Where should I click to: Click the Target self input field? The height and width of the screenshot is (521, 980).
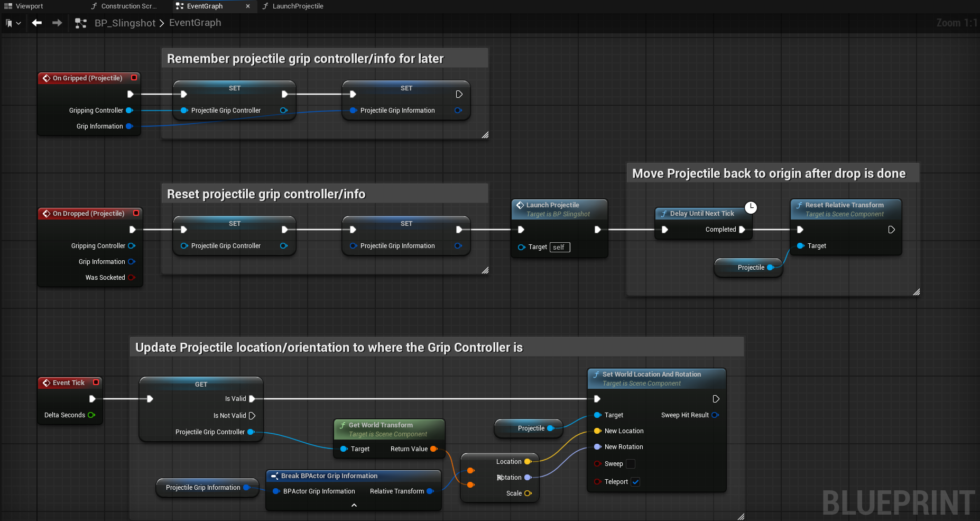[x=559, y=247]
